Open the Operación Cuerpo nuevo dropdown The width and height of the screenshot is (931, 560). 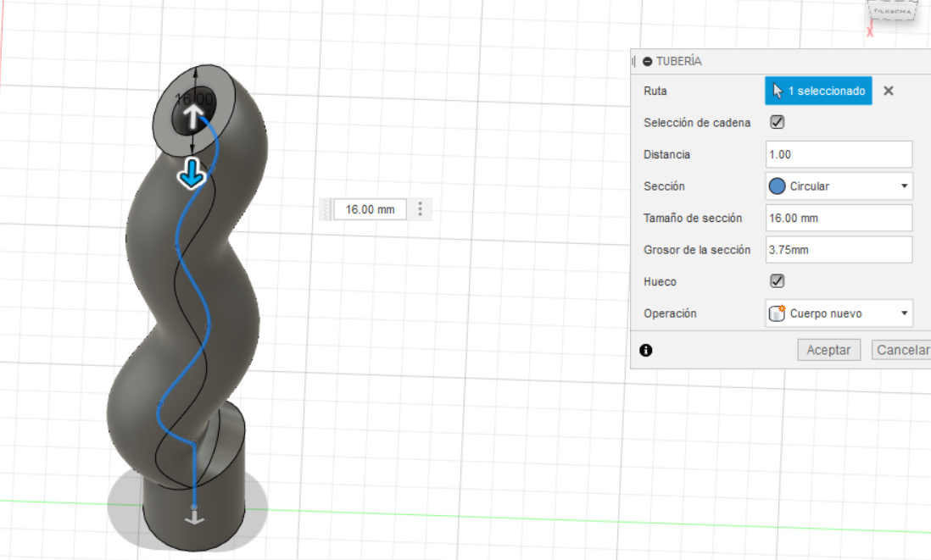pyautogui.click(x=839, y=313)
